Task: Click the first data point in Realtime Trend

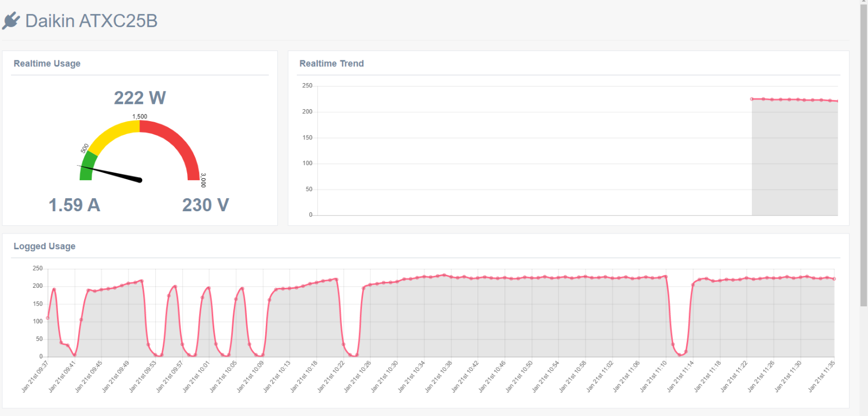Action: 752,99
